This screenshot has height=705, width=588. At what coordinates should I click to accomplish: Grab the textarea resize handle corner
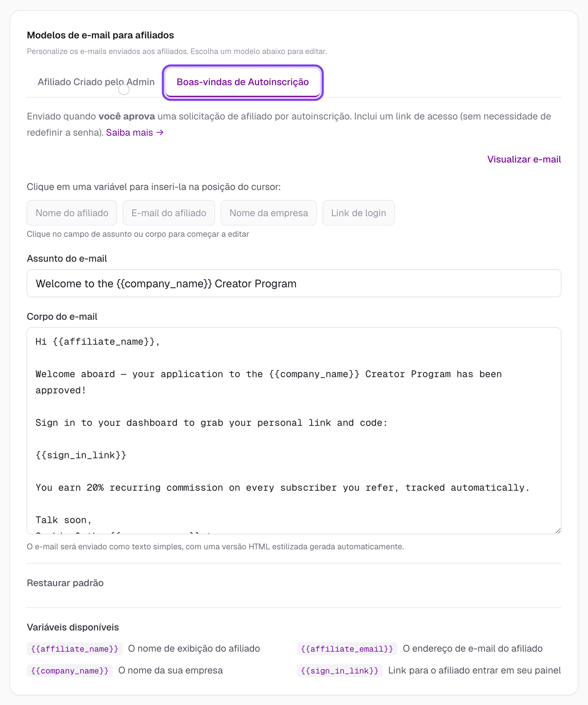point(558,530)
